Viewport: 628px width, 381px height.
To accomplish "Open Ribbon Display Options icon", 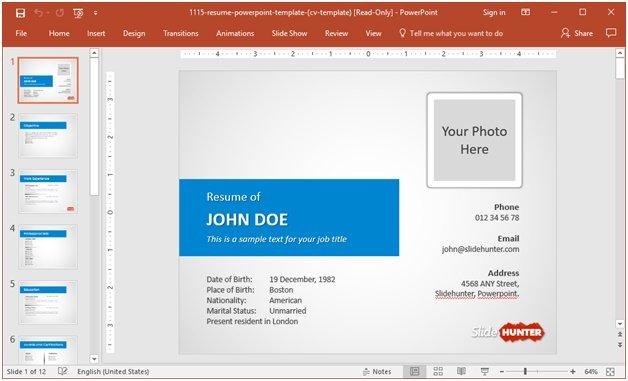I will [x=525, y=12].
